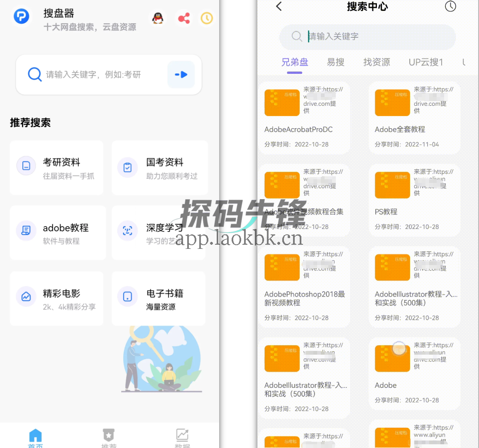479x448 pixels.
Task: Go back using the left arrow
Action: pyautogui.click(x=279, y=7)
